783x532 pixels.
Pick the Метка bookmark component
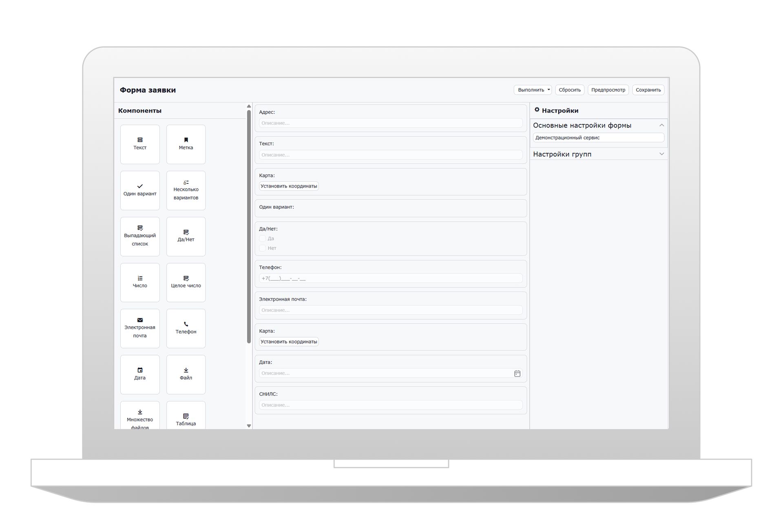click(x=186, y=144)
